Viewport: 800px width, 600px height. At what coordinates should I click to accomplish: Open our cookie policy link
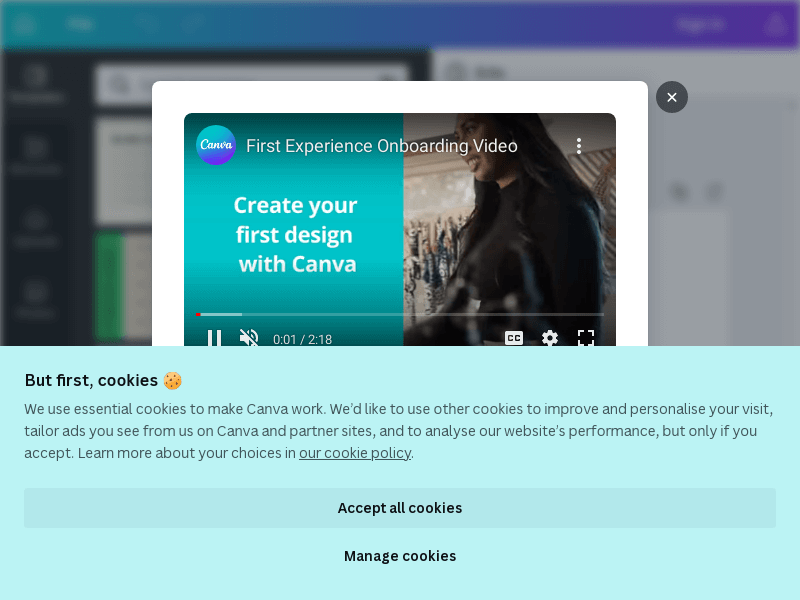pyautogui.click(x=355, y=453)
